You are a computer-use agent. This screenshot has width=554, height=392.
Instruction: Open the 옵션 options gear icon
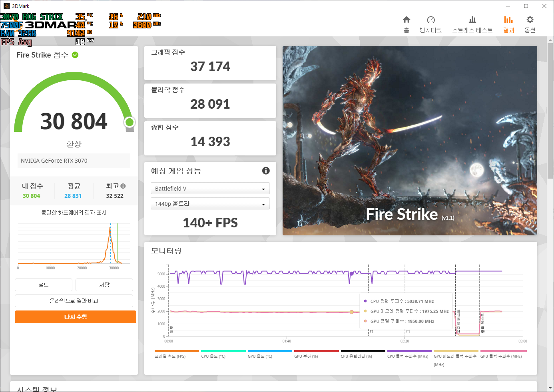click(530, 20)
